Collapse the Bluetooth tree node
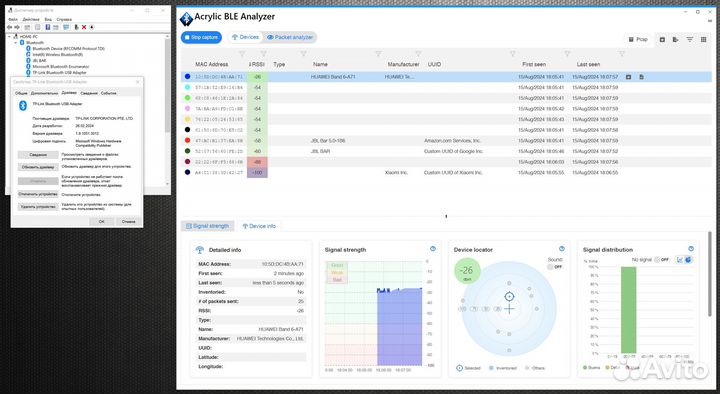Viewport: 720px width, 394px height. (16, 43)
